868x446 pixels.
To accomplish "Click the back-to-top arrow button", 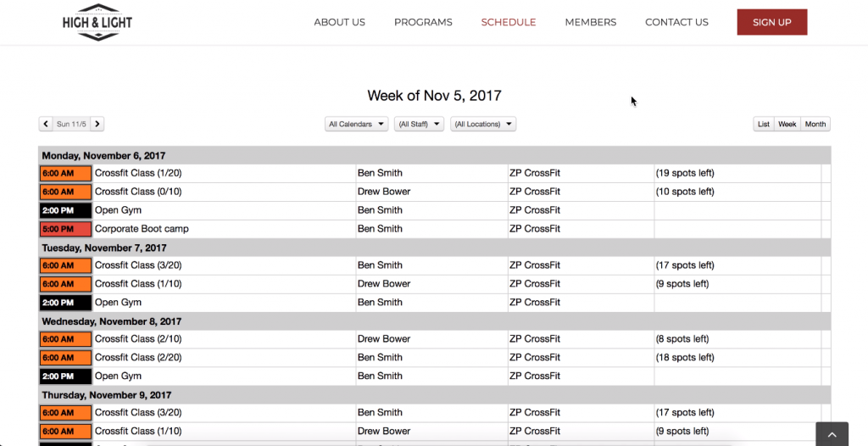I will point(832,434).
